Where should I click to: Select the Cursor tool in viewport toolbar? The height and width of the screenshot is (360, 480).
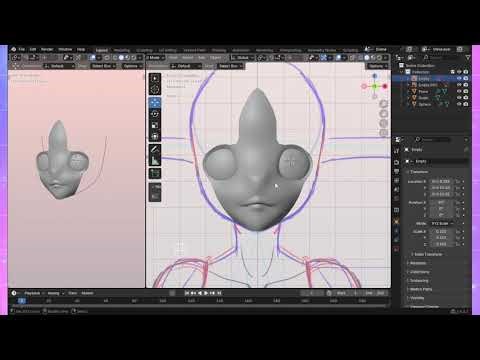point(155,89)
